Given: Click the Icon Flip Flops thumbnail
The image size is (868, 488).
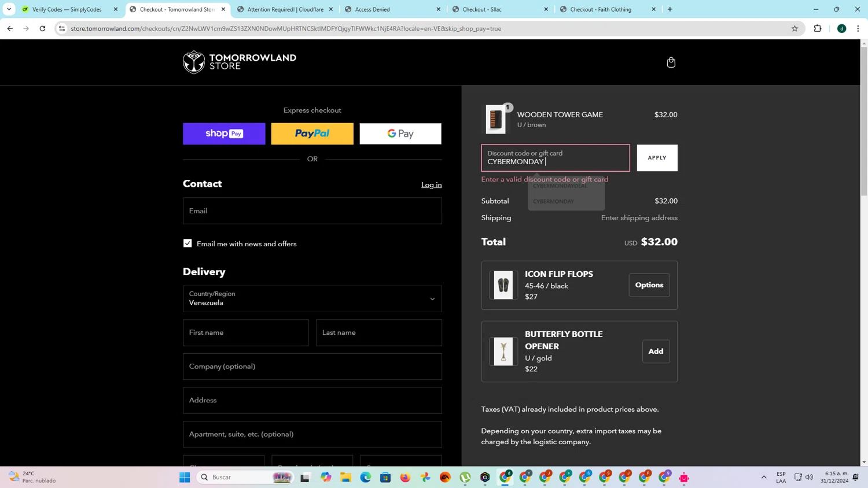Looking at the screenshot, I should click(x=503, y=285).
